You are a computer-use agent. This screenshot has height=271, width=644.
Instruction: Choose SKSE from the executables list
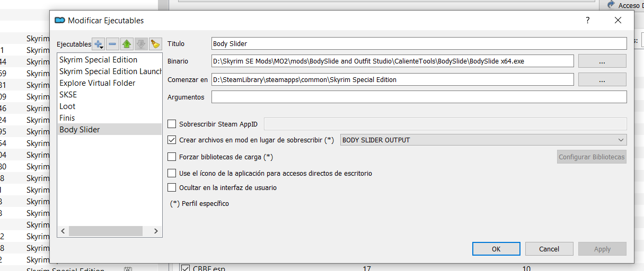[x=110, y=95]
